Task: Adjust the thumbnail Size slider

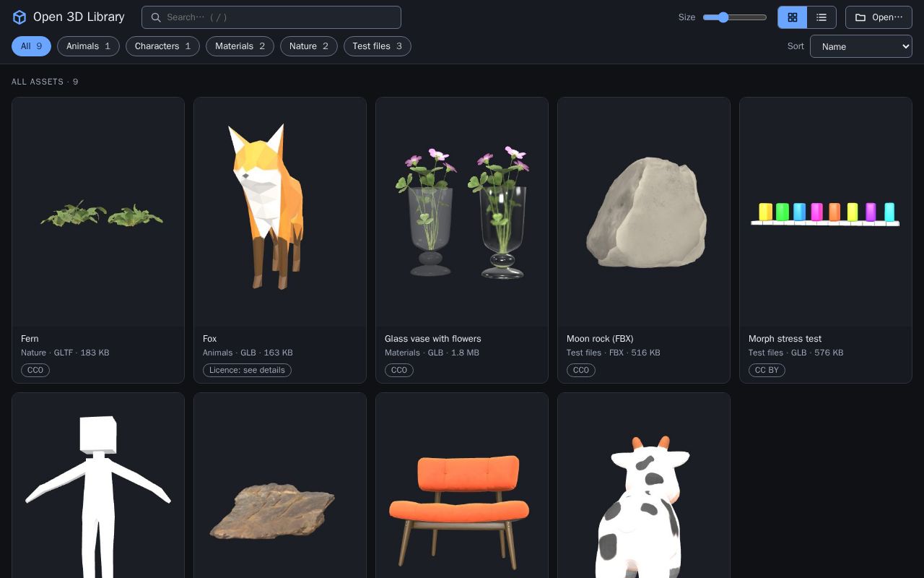Action: click(x=735, y=17)
